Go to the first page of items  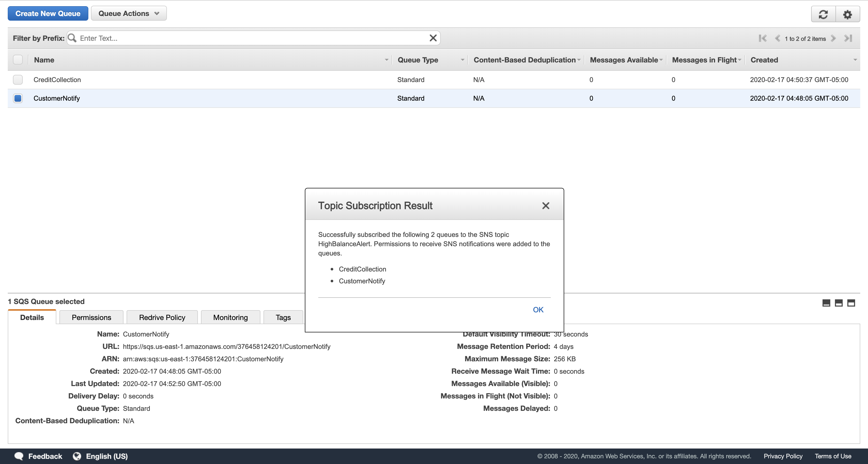[x=763, y=38]
